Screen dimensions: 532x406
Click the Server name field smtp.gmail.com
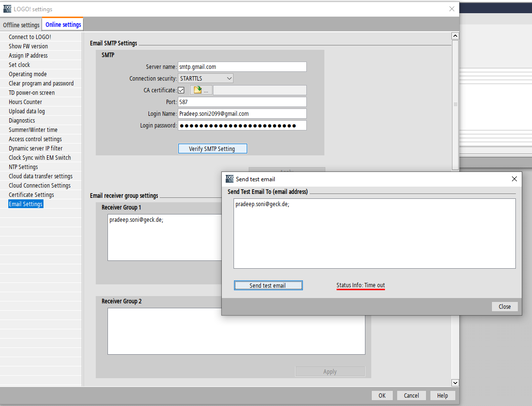tap(242, 67)
